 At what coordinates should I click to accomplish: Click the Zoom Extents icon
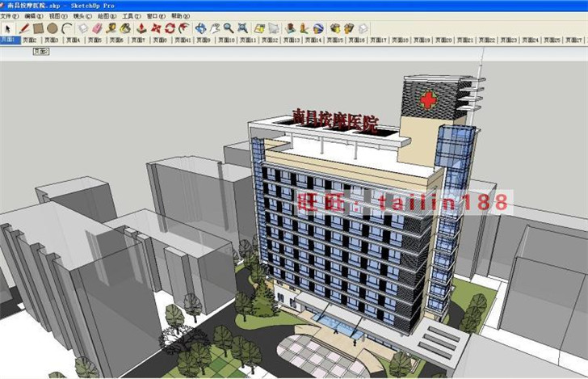242,28
